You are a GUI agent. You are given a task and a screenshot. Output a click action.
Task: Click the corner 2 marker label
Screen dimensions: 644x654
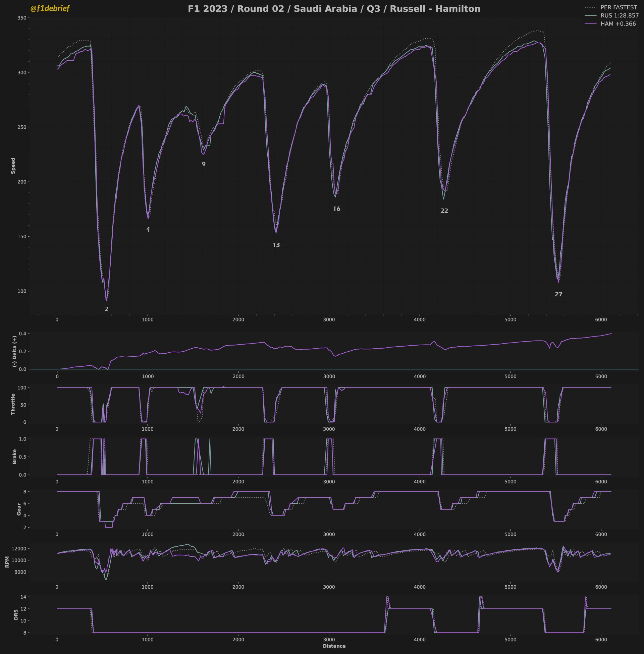(x=107, y=309)
